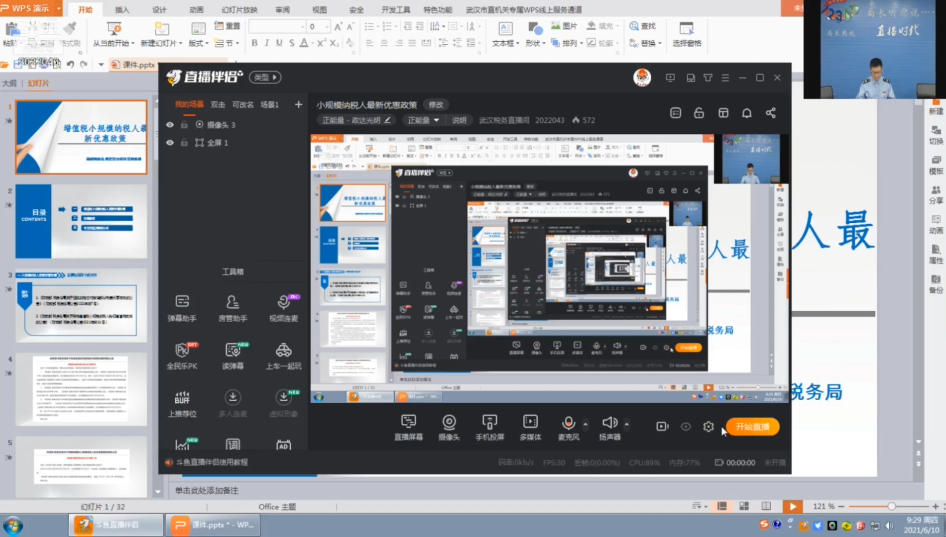Image resolution: width=946 pixels, height=537 pixels.
Task: Open the notification bell in companion header
Action: [x=747, y=113]
